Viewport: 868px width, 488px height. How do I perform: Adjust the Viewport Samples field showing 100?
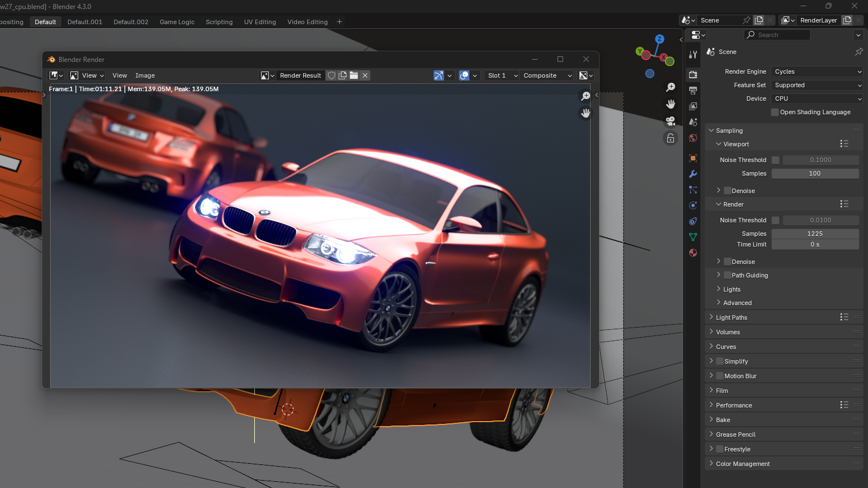(815, 173)
